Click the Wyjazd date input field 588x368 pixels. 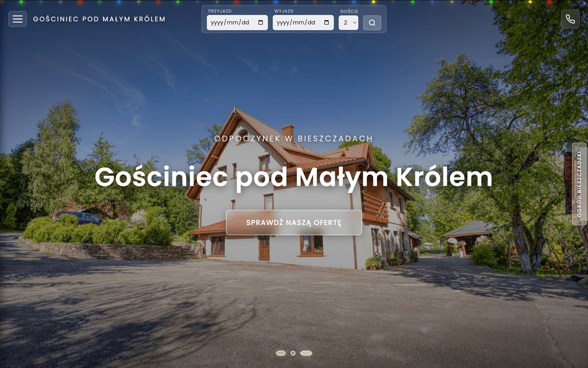[x=303, y=22]
